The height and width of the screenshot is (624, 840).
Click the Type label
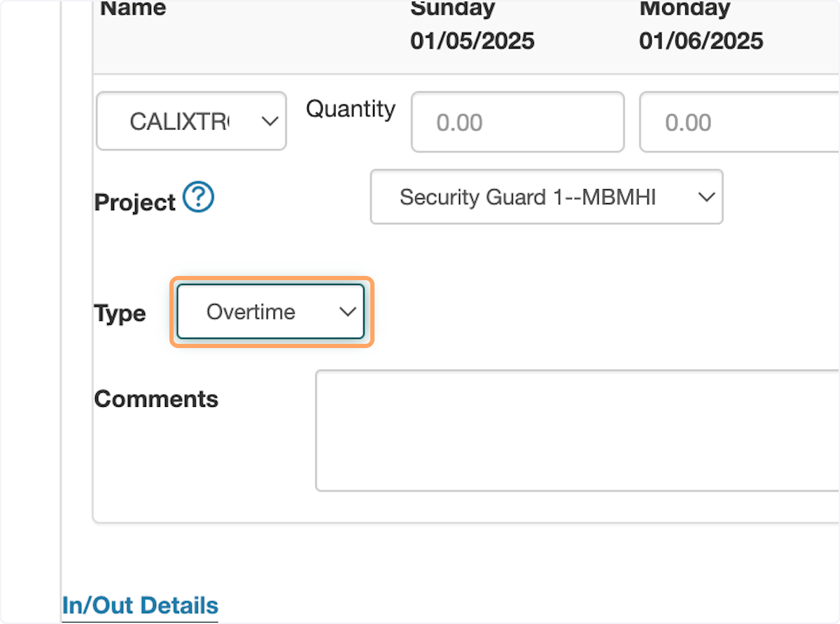click(120, 313)
